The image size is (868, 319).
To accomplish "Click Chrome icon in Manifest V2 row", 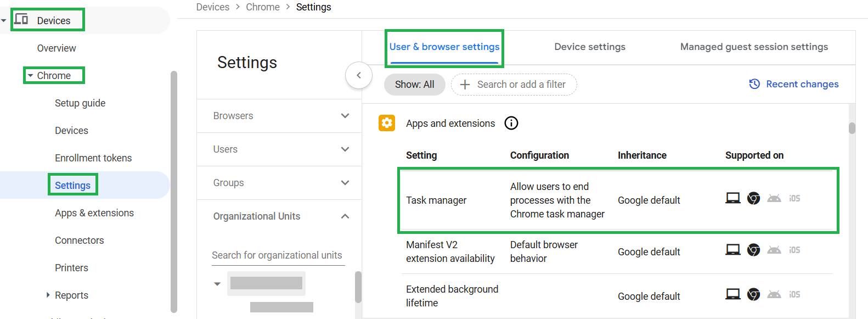I will [754, 250].
